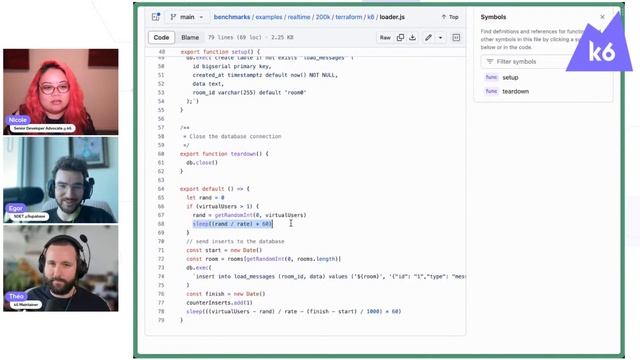Click the teardown function name on line 60
The width and height of the screenshot is (640, 360).
pyautogui.click(x=243, y=154)
